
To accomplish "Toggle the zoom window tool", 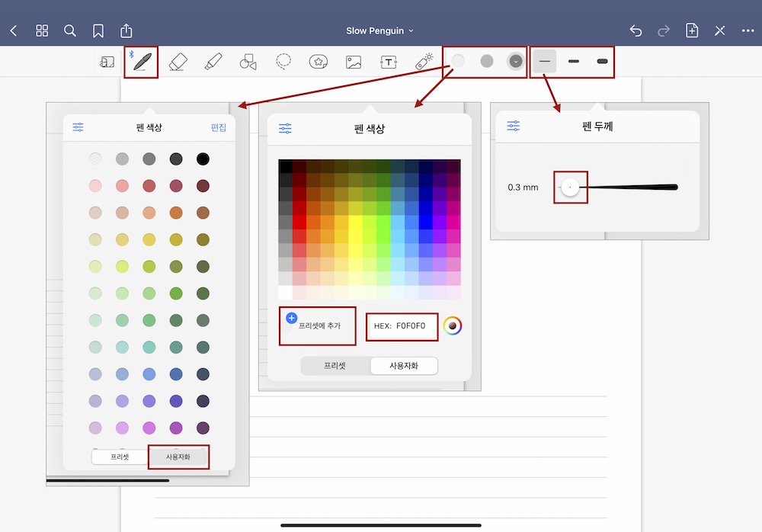I will [107, 62].
